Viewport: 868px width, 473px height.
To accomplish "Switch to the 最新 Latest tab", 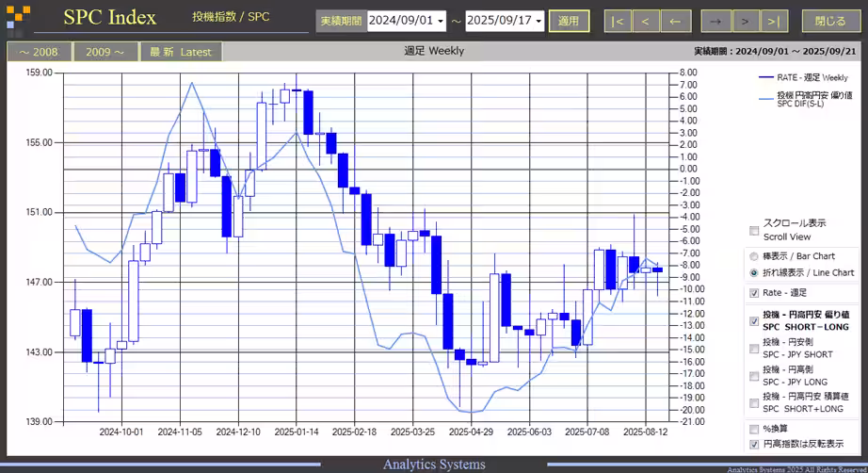I will click(x=181, y=52).
